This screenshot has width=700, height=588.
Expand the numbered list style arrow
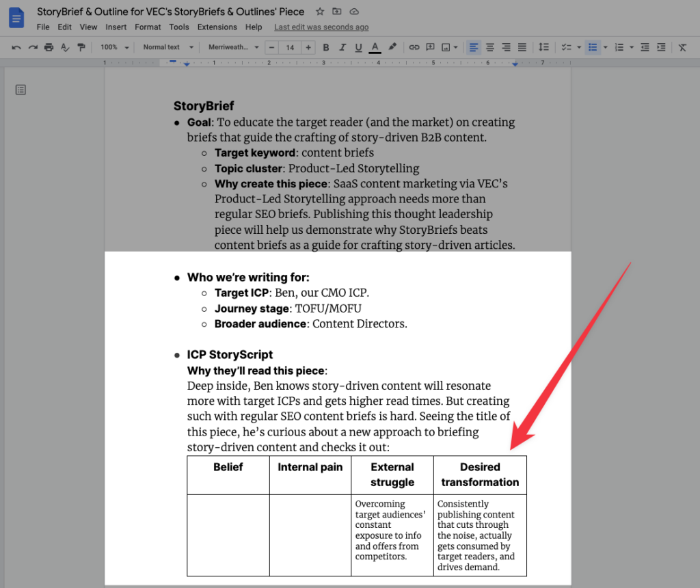point(631,47)
